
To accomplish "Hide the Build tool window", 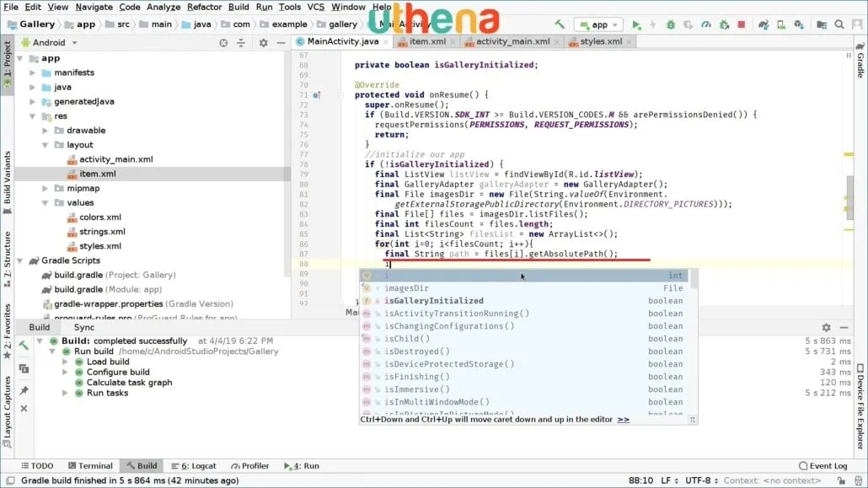I will pyautogui.click(x=844, y=327).
